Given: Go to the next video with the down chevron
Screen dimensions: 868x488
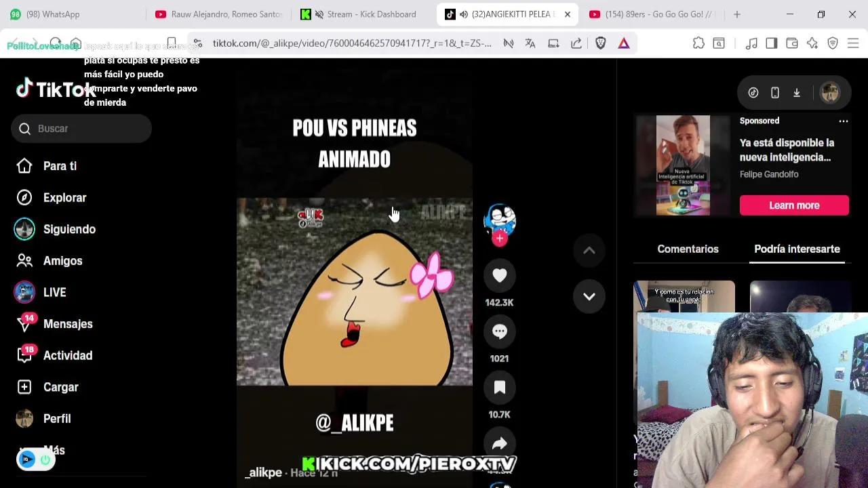Looking at the screenshot, I should (x=589, y=296).
